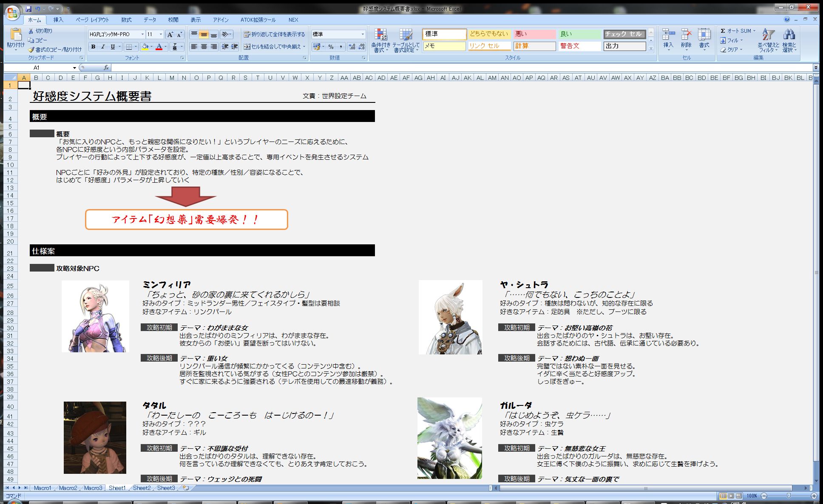Apply the 良い (Good) cell style
Screen dimensions: 823x504
coord(579,34)
